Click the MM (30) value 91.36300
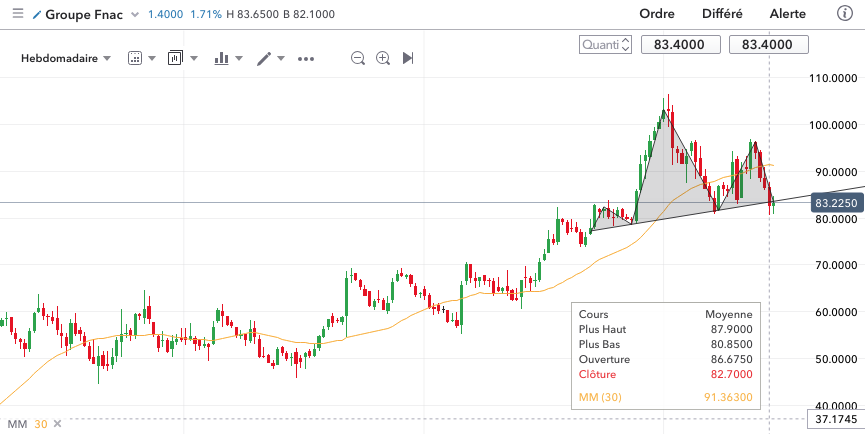The width and height of the screenshot is (865, 434). point(729,397)
